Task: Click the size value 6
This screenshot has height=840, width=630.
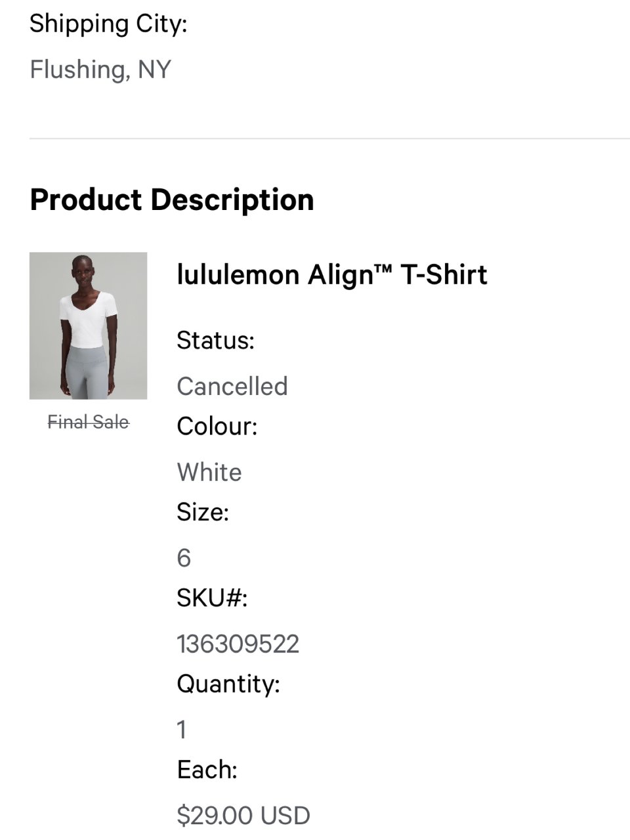Action: click(184, 558)
